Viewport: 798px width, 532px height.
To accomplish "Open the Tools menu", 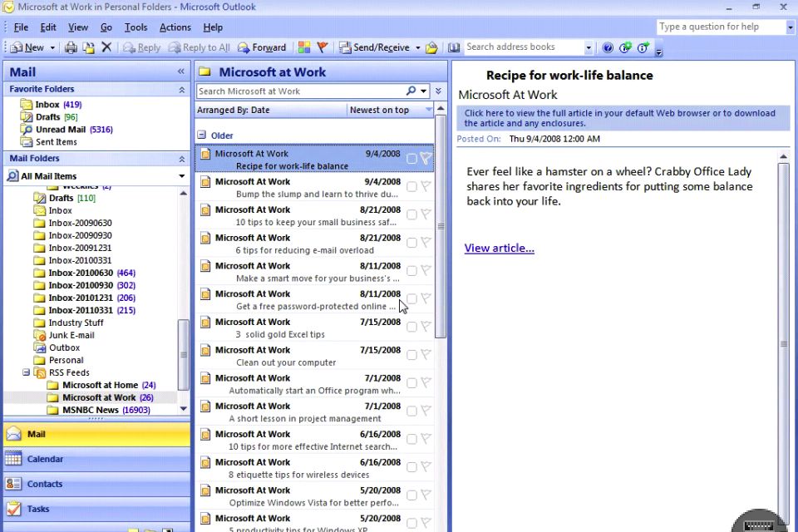I will pyautogui.click(x=135, y=27).
